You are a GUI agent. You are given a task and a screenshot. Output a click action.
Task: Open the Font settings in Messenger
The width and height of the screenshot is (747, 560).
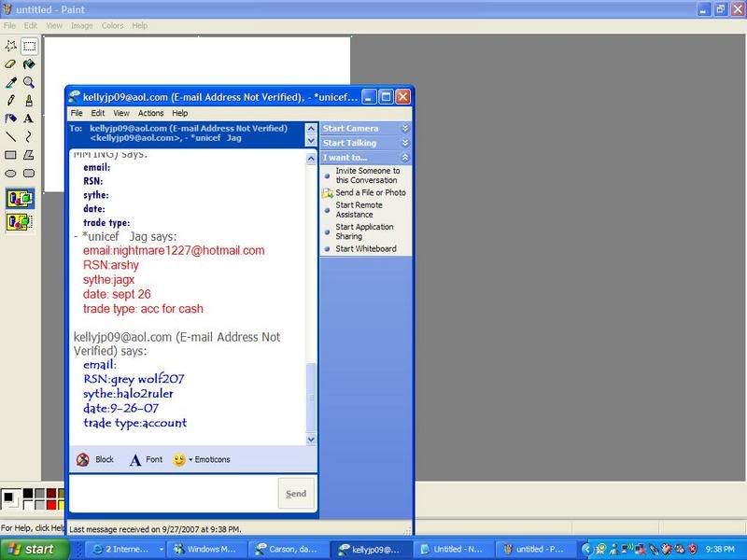(x=147, y=459)
